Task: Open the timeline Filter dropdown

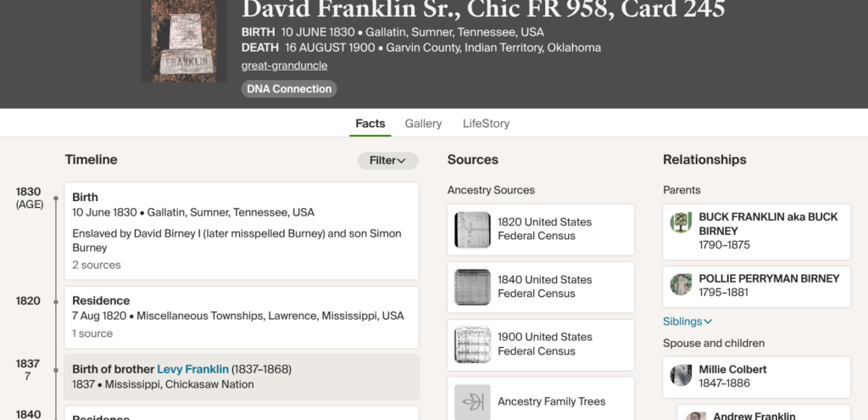Action: [387, 160]
